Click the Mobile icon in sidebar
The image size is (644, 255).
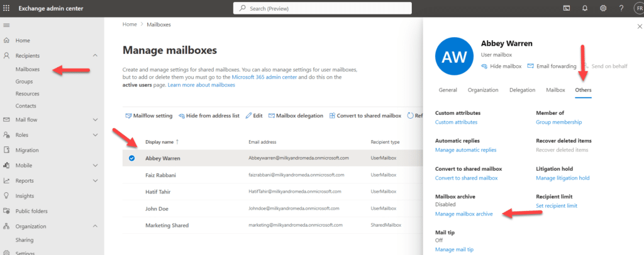coord(6,166)
